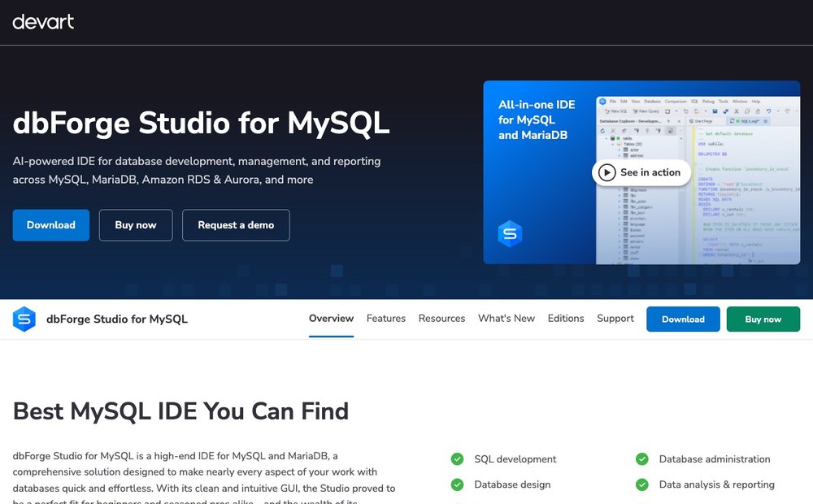Open the Resources tab
This screenshot has height=504, width=813.
(441, 319)
